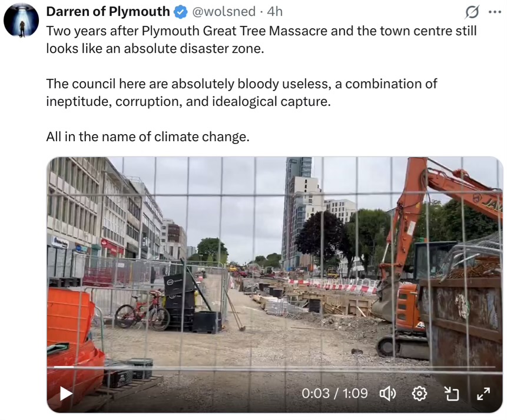Open video in picture-in-picture mode
This screenshot has width=507, height=420.
[x=452, y=394]
